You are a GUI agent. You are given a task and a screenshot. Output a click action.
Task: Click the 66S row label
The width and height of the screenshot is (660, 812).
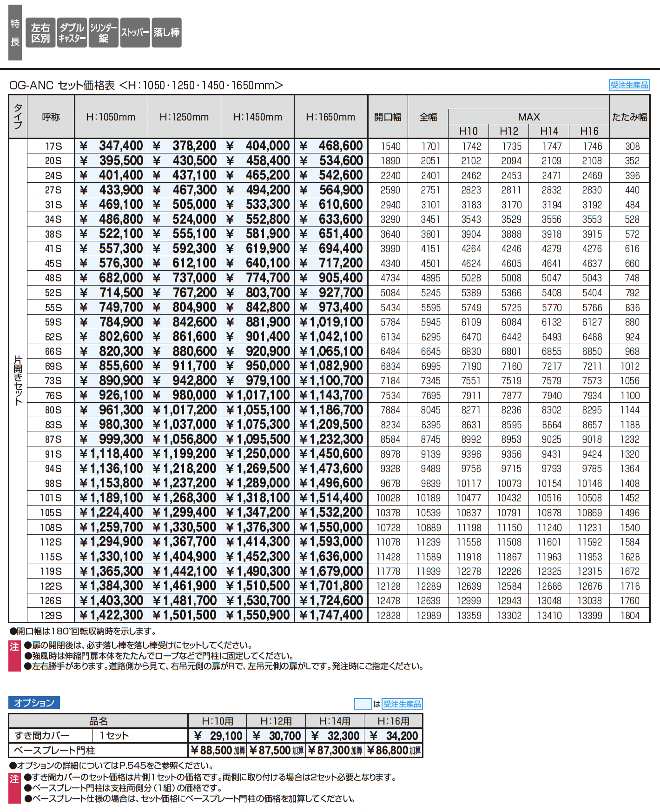tap(53, 352)
